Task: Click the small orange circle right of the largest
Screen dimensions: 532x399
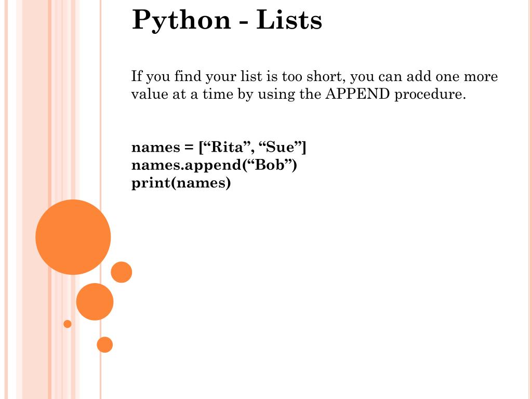Action: coord(121,272)
